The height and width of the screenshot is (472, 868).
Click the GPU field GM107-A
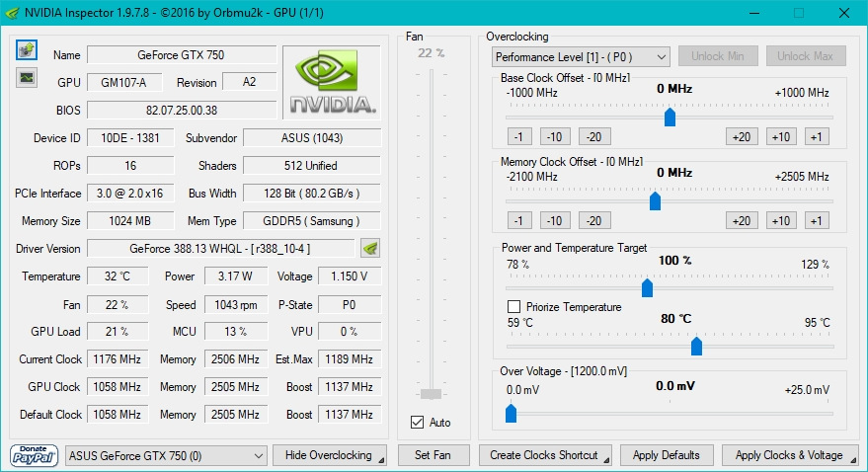(124, 82)
